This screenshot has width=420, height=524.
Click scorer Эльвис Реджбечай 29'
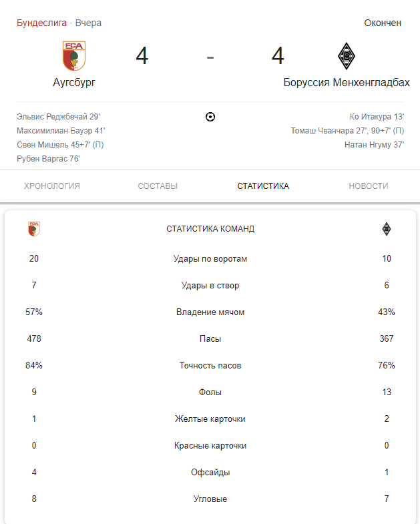pyautogui.click(x=59, y=117)
